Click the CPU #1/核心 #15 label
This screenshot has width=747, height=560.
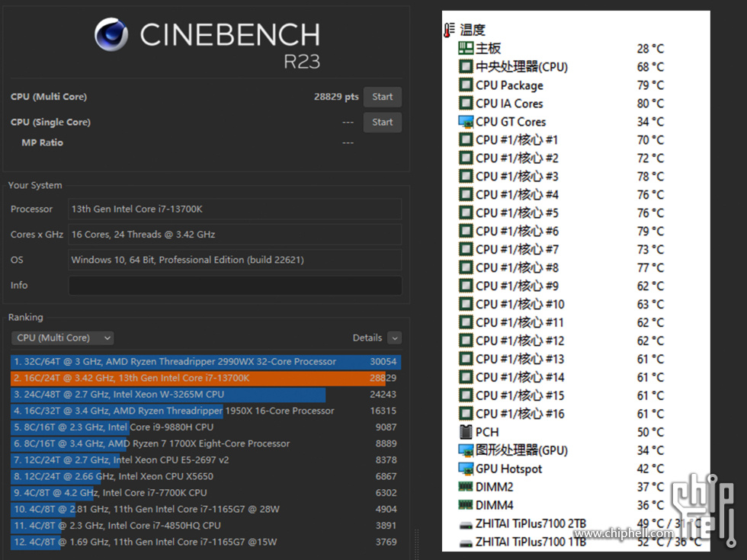tap(520, 395)
